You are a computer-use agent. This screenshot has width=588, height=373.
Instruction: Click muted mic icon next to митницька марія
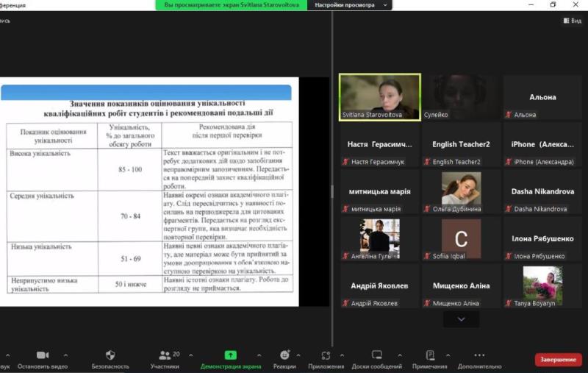(345, 209)
